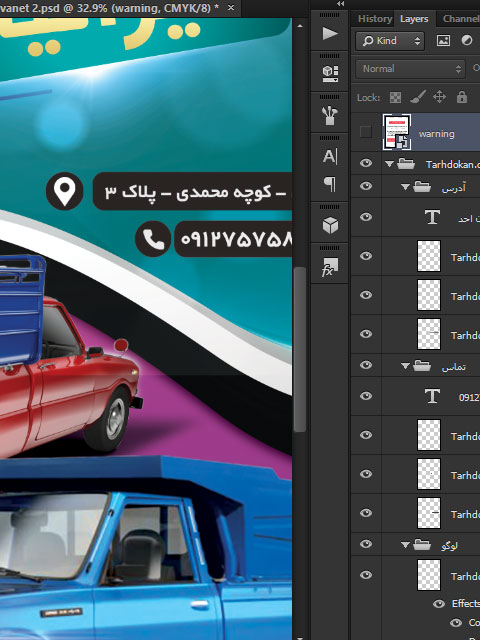
Task: Open the Paragraph panel icon
Action: [330, 184]
